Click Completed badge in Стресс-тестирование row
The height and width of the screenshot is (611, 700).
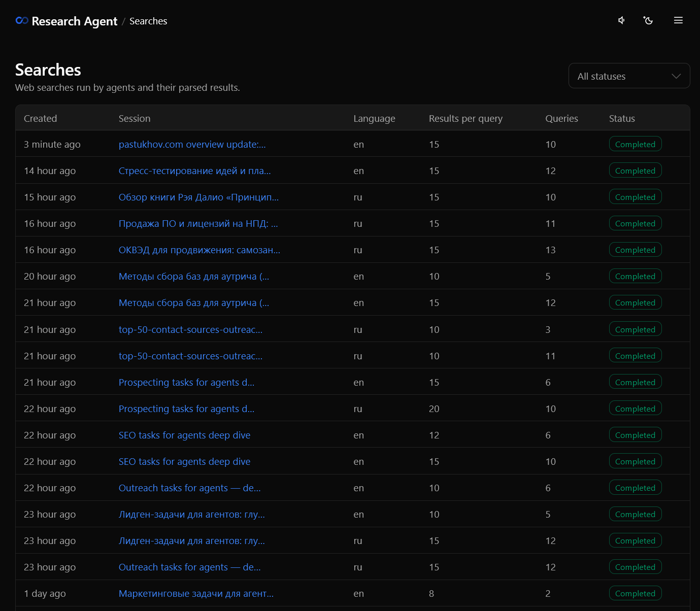click(636, 171)
